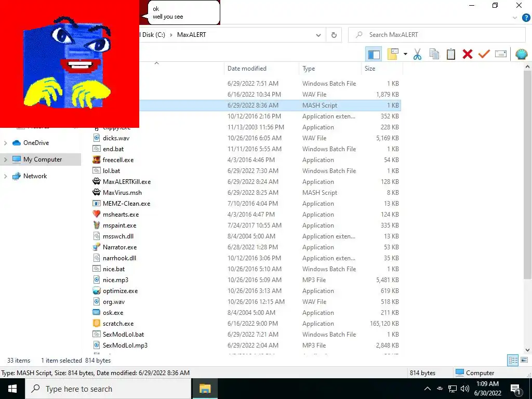The height and width of the screenshot is (399, 532).
Task: Select the optimize.exe icon
Action: pos(97,291)
